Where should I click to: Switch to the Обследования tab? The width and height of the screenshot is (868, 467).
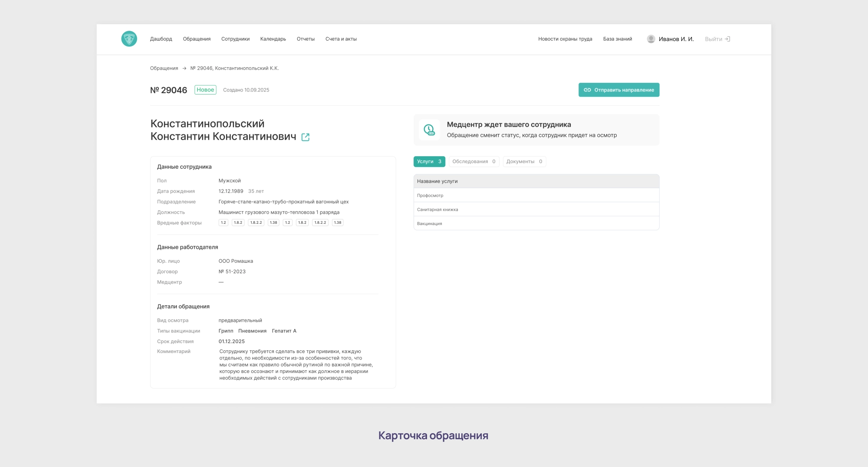473,161
